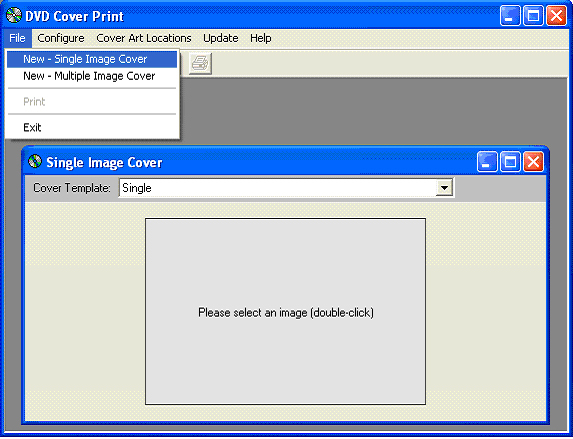Expand the Cover Template dropdown arrow

point(444,188)
